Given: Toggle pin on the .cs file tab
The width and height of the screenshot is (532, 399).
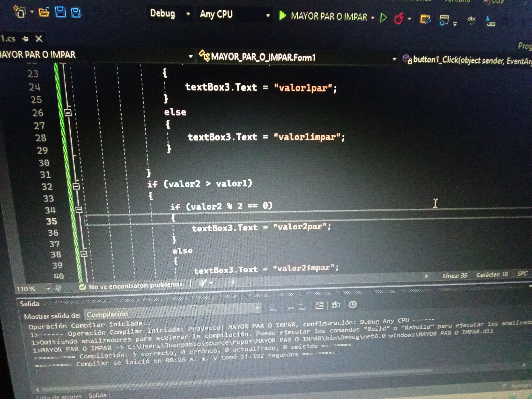Looking at the screenshot, I should click(25, 38).
